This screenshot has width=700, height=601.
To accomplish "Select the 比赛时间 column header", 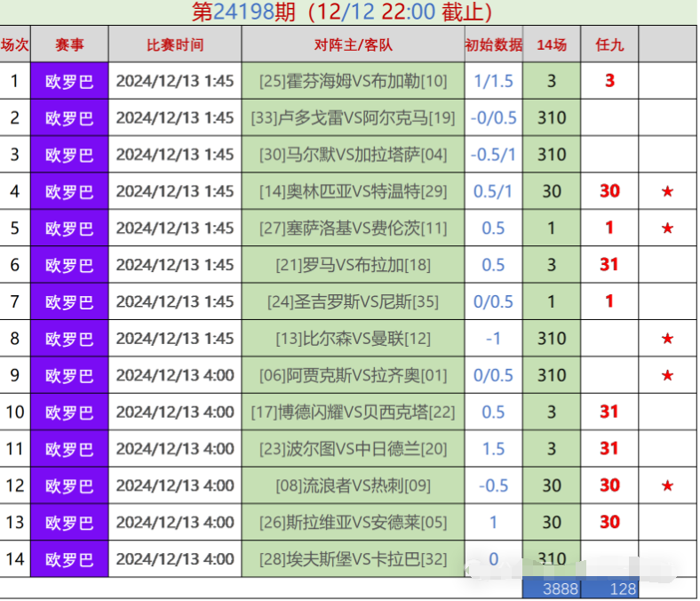I will (x=175, y=44).
